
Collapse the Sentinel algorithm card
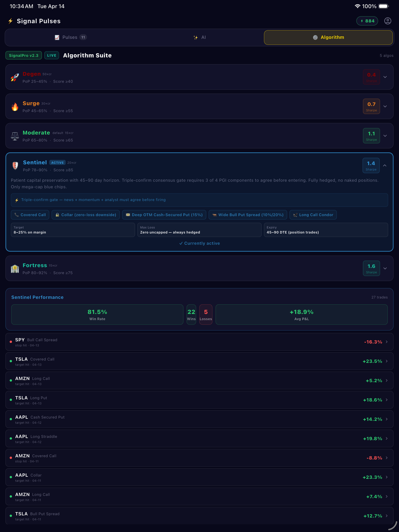pos(385,166)
